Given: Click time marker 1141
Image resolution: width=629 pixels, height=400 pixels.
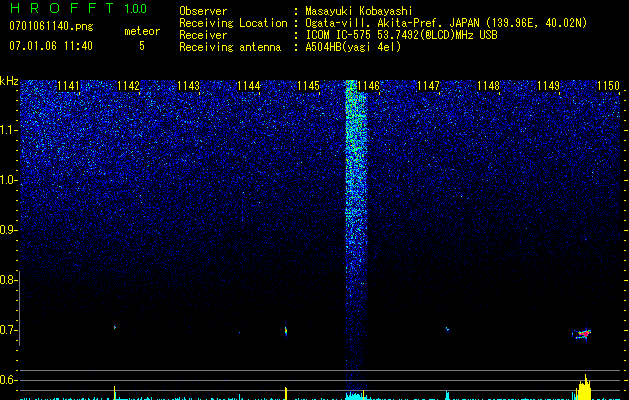Looking at the screenshot, I should [x=68, y=85].
